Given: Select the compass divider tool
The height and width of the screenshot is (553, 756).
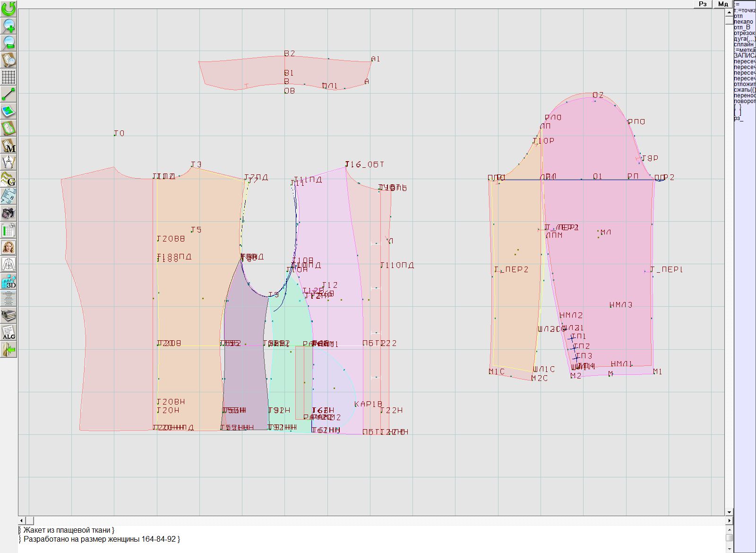Looking at the screenshot, I should click(9, 163).
